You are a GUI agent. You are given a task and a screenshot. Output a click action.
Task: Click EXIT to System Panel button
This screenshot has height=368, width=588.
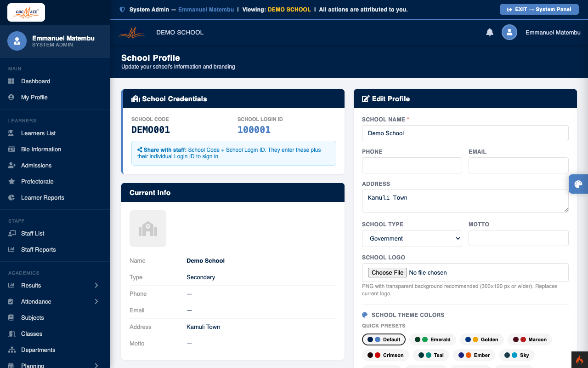pos(539,9)
